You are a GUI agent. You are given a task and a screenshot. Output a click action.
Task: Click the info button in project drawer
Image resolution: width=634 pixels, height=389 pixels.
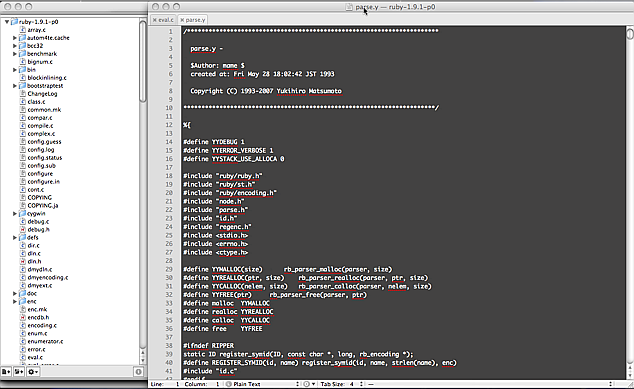138,371
